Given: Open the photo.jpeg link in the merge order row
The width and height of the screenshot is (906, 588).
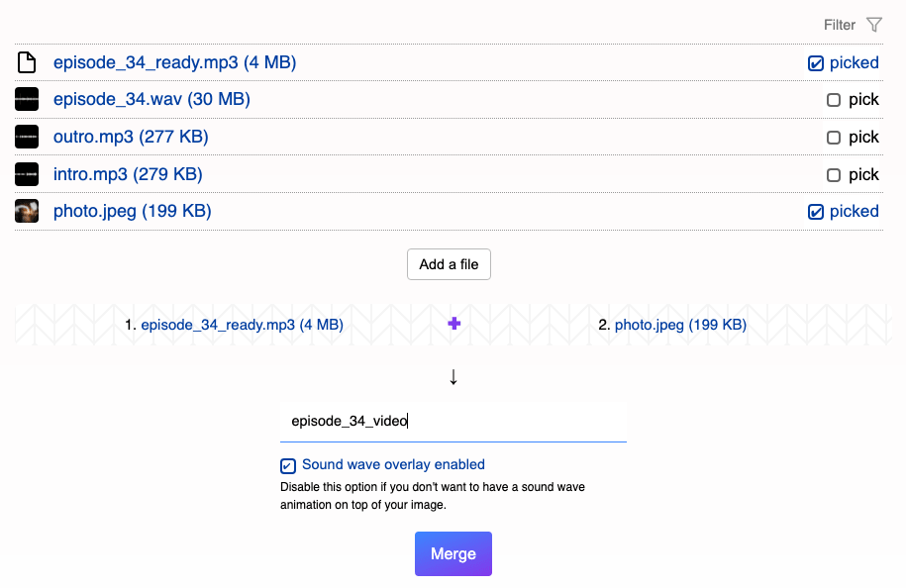Looking at the screenshot, I should [680, 325].
